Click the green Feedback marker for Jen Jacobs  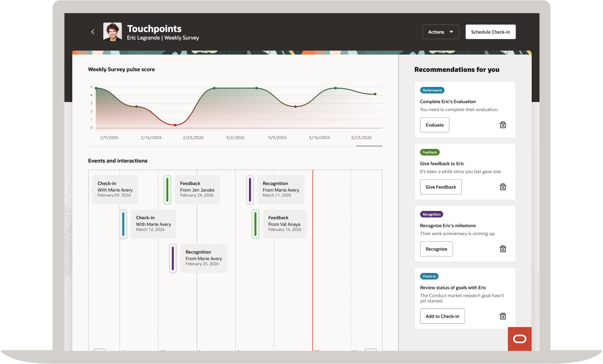click(x=167, y=190)
